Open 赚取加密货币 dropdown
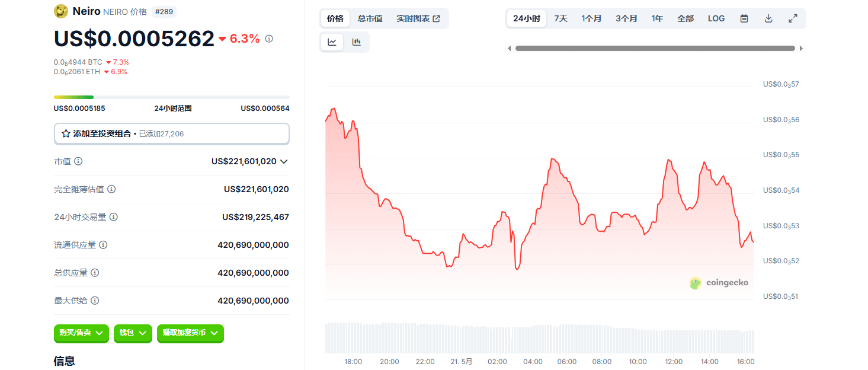The image size is (868, 370). (190, 333)
